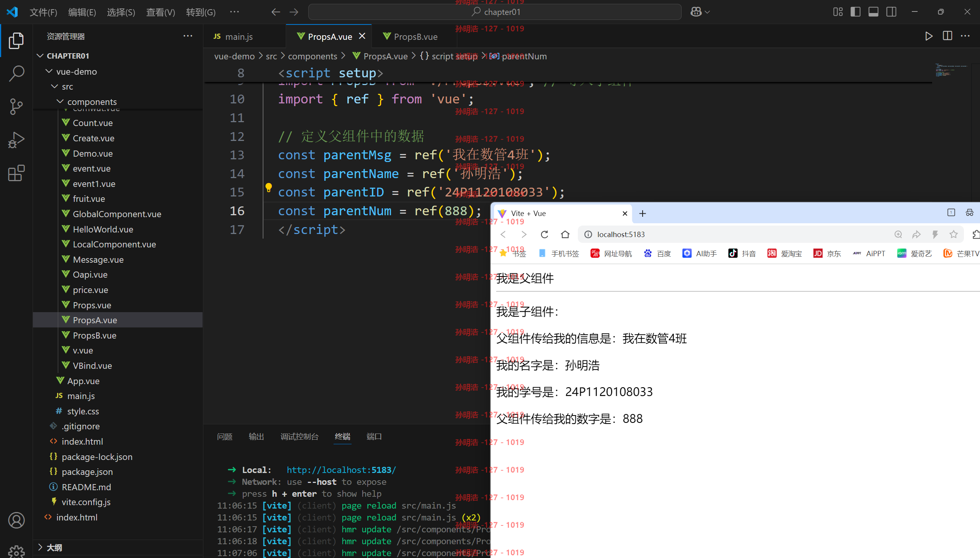Screen dimensions: 980x558
Task: Open the 查看(V) menu
Action: tap(160, 12)
